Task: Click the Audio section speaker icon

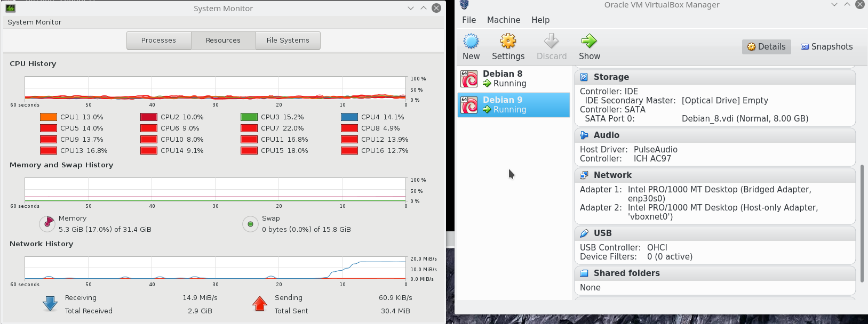Action: (584, 135)
